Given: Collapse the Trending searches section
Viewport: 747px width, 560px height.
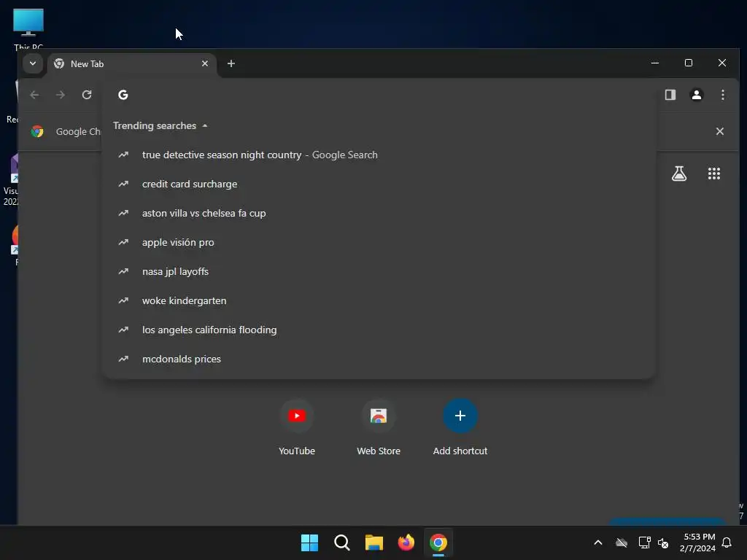Looking at the screenshot, I should click(160, 125).
